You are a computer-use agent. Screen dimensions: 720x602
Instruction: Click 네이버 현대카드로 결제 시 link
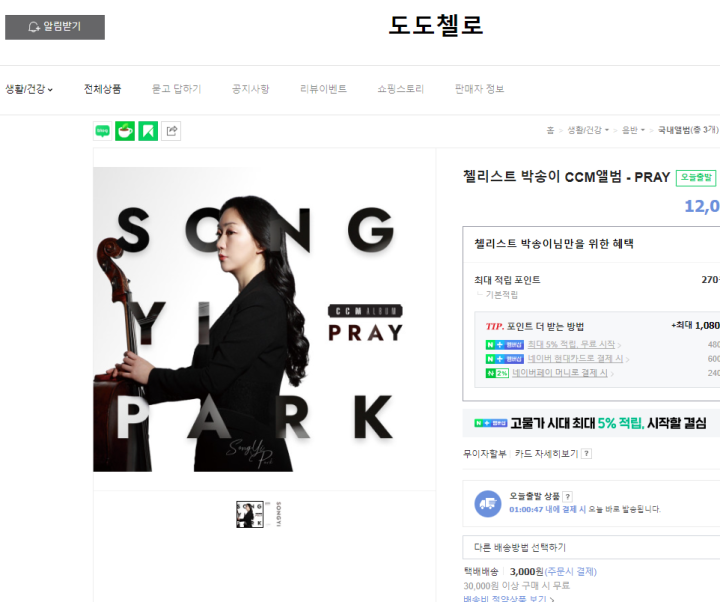pyautogui.click(x=575, y=359)
